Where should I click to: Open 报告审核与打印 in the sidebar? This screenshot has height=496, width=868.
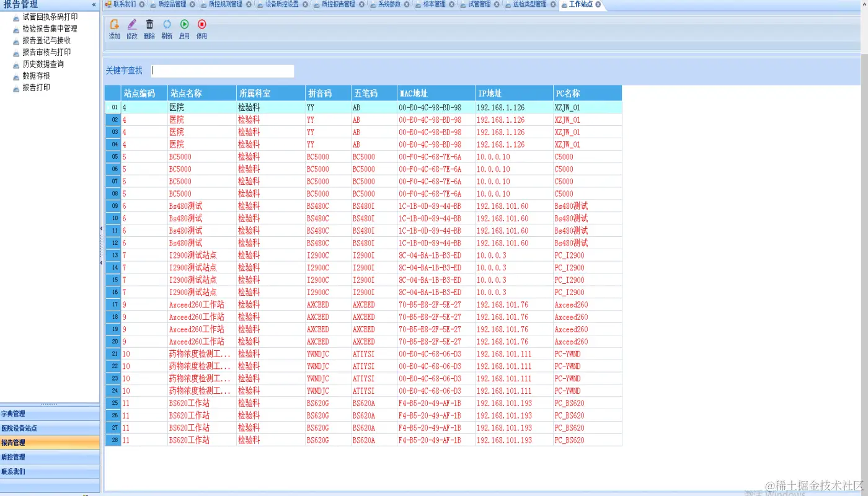coord(46,52)
